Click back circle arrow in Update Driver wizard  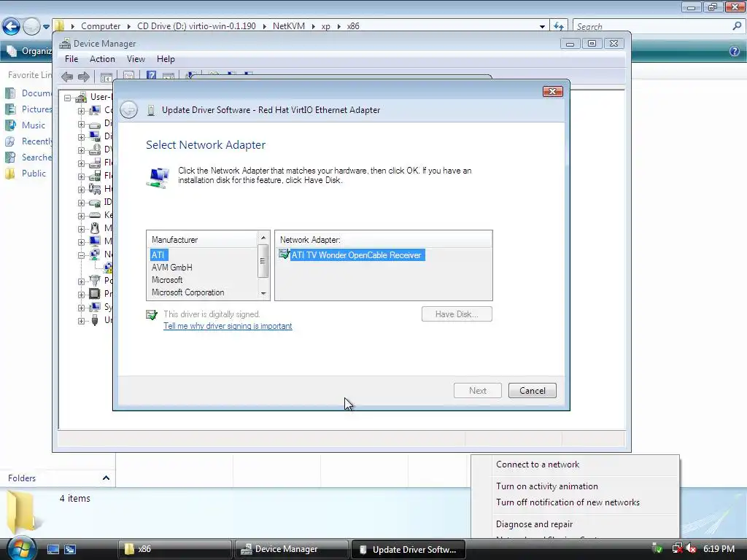tap(128, 110)
